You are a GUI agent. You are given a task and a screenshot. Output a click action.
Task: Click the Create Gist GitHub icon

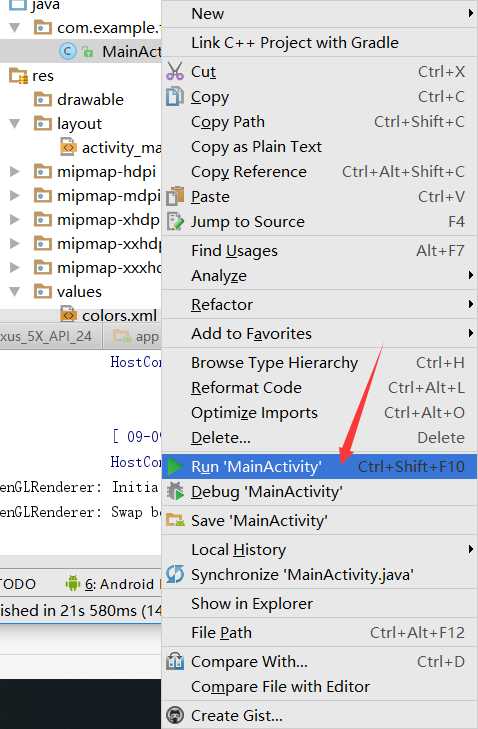point(175,716)
